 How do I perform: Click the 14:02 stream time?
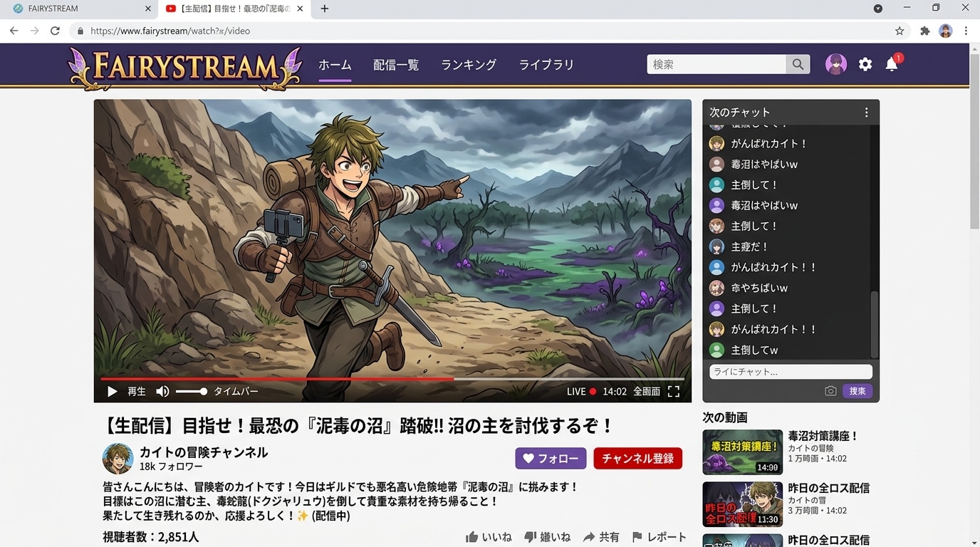click(615, 392)
